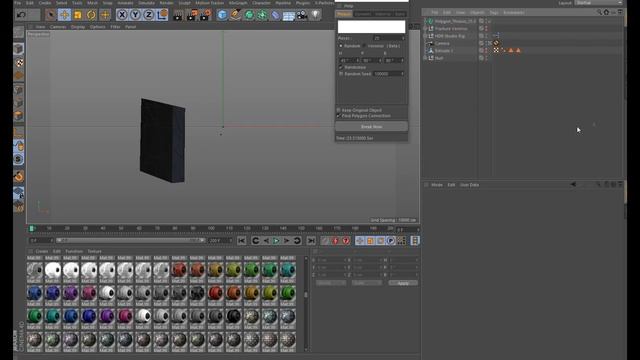This screenshot has width=640, height=360.
Task: Click the Pieces field stepper arrows
Action: pyautogui.click(x=403, y=38)
